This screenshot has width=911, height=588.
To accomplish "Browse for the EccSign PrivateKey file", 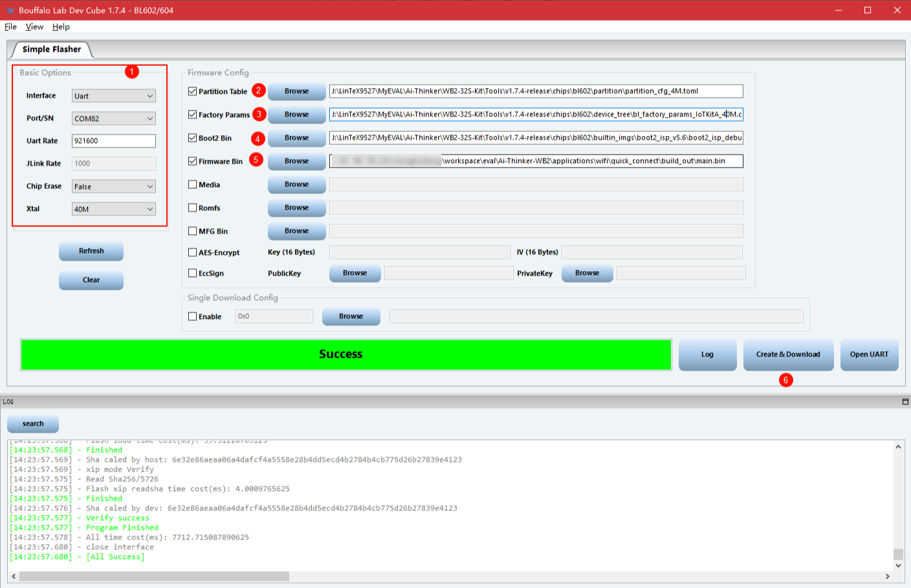I will (587, 273).
